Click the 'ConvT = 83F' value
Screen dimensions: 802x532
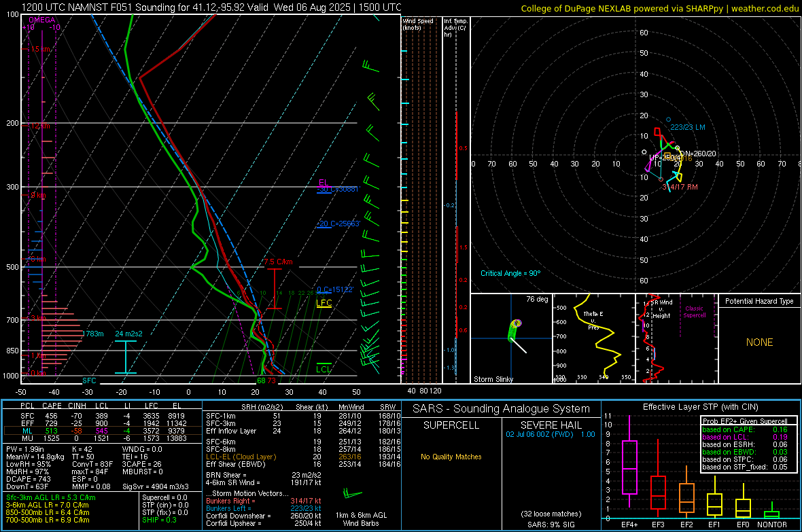[x=92, y=464]
